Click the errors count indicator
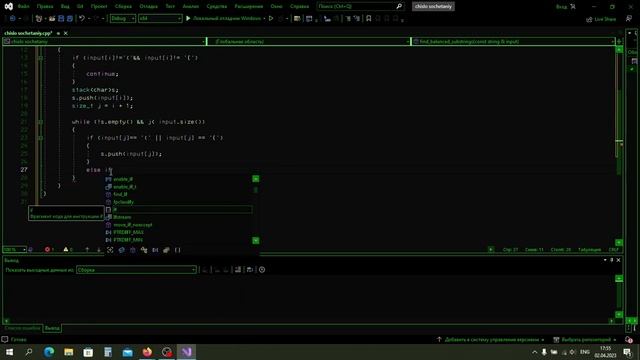640x360 pixels. pos(49,249)
